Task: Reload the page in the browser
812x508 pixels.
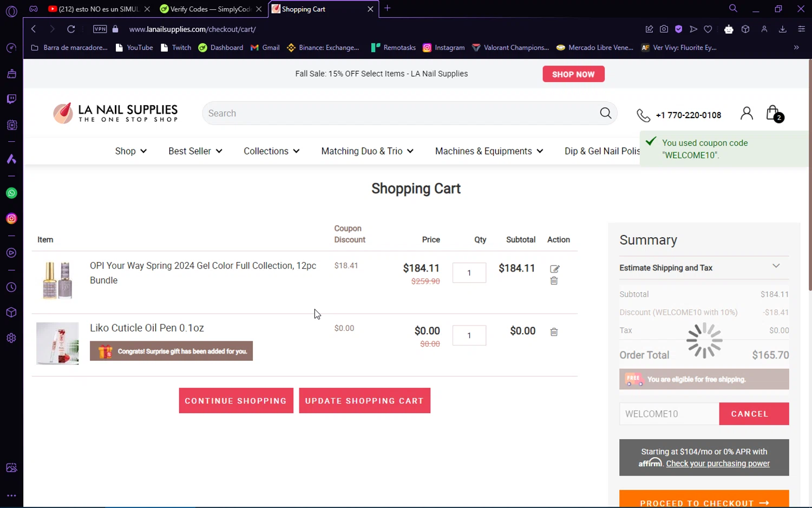Action: (x=71, y=29)
